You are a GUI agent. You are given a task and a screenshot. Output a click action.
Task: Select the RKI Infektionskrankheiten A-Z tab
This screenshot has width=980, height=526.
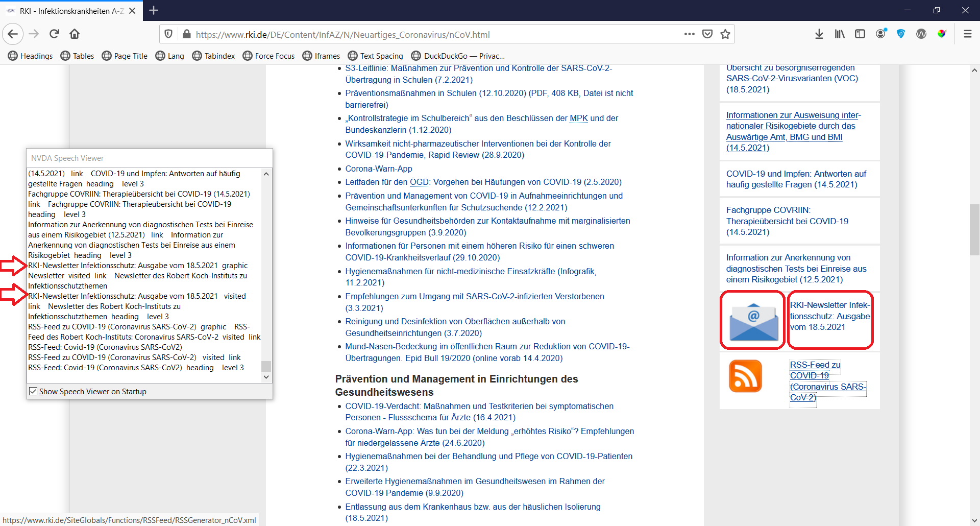point(71,11)
